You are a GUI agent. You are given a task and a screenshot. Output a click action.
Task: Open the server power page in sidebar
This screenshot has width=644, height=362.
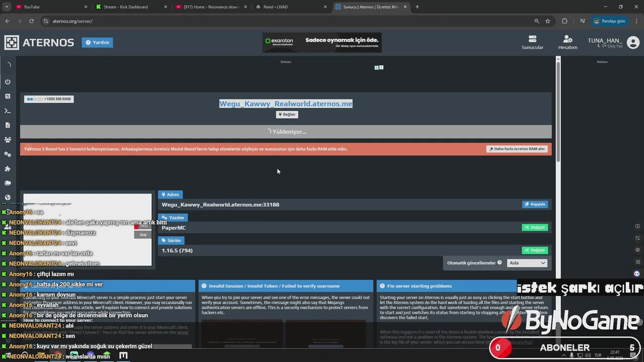click(x=8, y=81)
